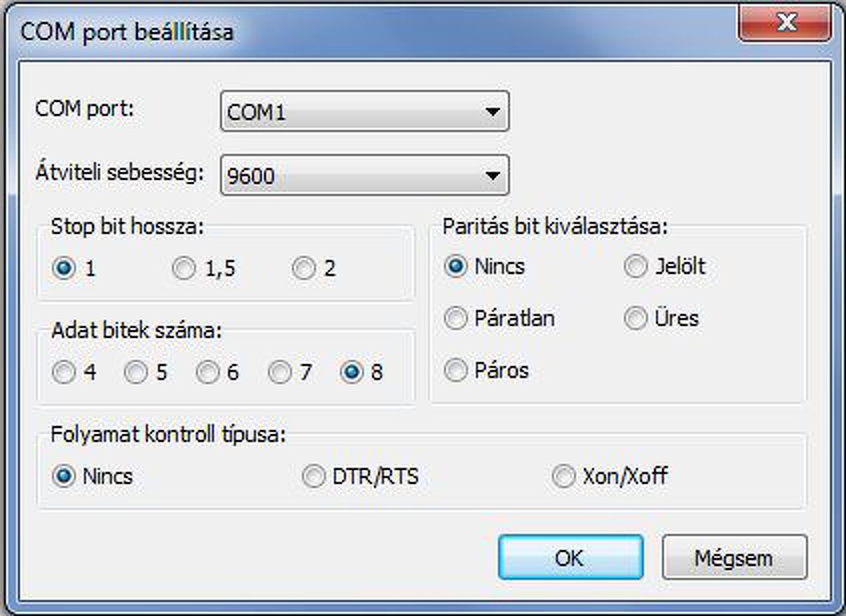
Task: Choose stop bit length 2
Action: click(303, 269)
